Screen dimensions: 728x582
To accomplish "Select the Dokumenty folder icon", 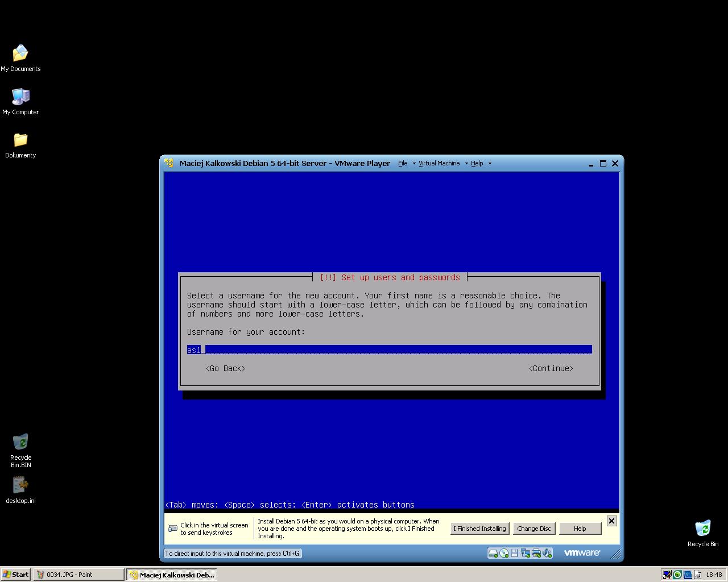I will (x=20, y=145).
